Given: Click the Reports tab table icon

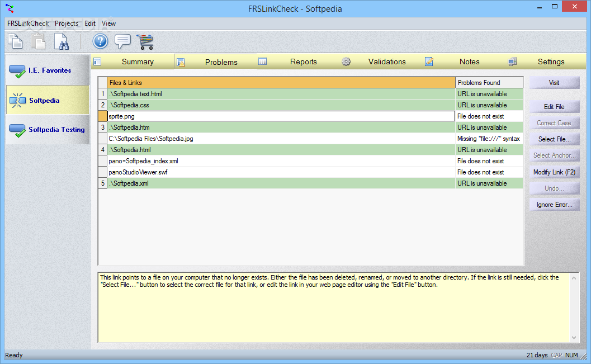Looking at the screenshot, I should coord(263,62).
